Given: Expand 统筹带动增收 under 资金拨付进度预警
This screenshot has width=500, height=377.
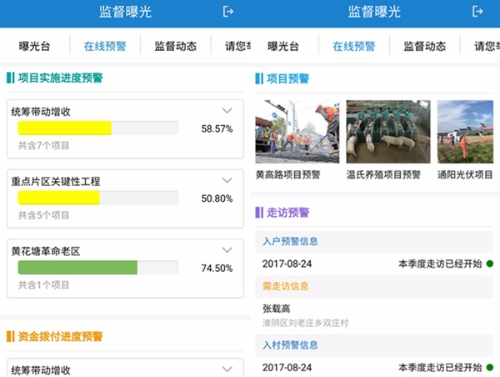Looking at the screenshot, I should pos(227,369).
